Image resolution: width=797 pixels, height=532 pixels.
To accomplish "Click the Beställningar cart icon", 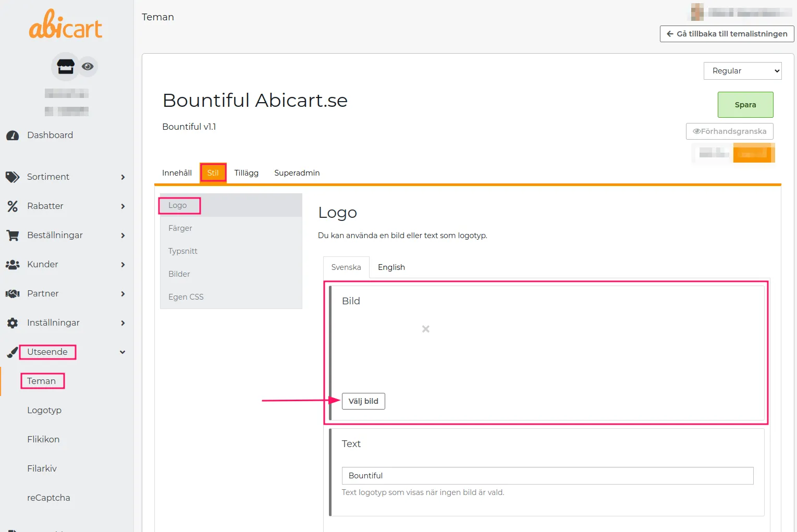I will [x=13, y=236].
